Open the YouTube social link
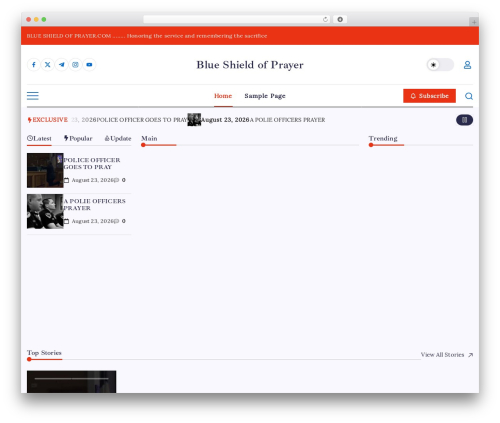This screenshot has height=423, width=500. [x=89, y=65]
